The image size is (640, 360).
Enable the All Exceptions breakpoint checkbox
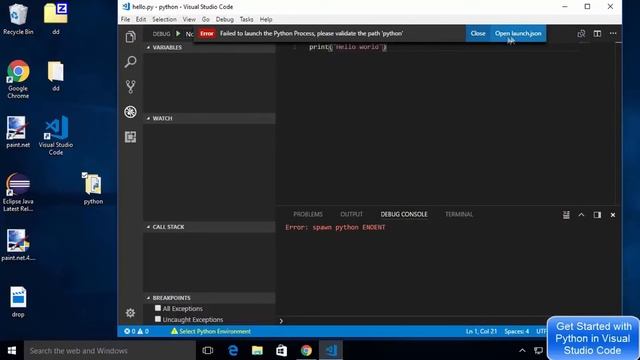click(x=158, y=308)
